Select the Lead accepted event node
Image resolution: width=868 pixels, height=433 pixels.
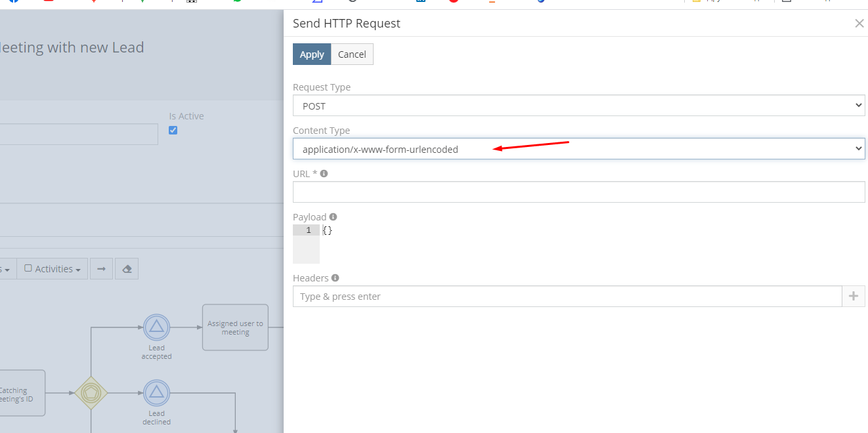pyautogui.click(x=156, y=327)
